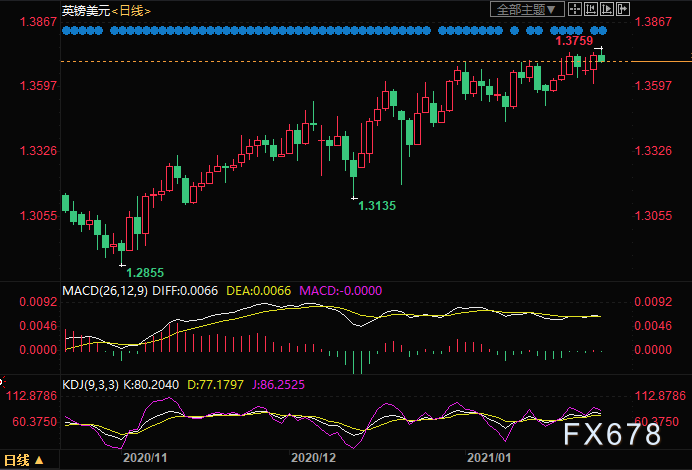Image resolution: width=692 pixels, height=470 pixels.
Task: Click the J:86.2525 value
Action: (x=278, y=385)
